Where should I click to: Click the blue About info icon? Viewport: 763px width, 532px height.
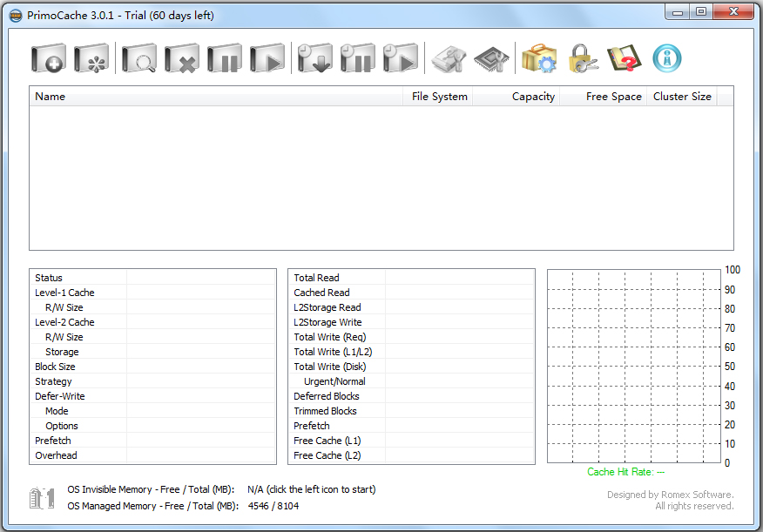667,58
